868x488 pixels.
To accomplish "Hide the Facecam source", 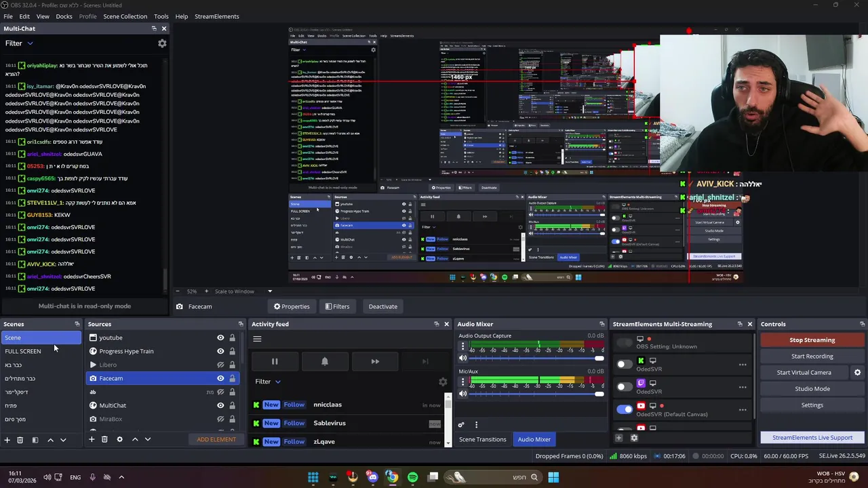I will tap(220, 378).
